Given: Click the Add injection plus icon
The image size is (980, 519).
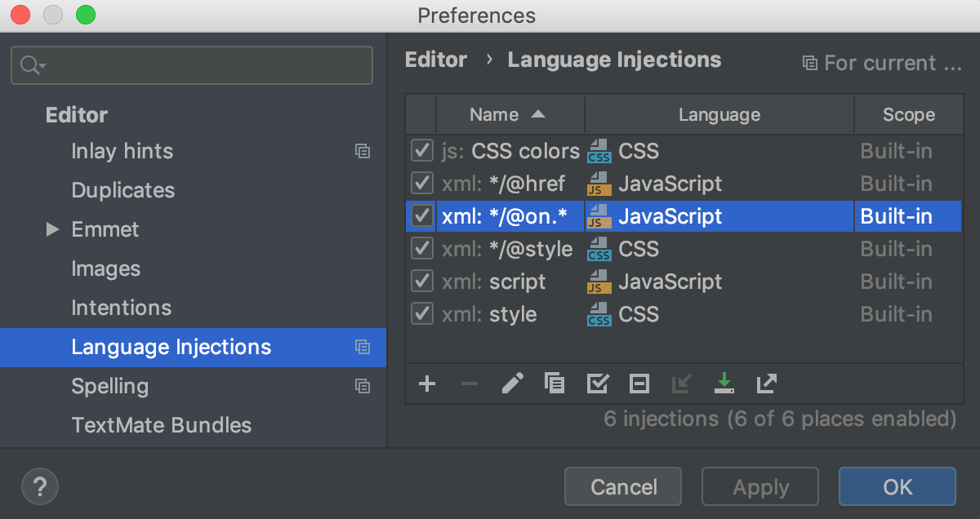Looking at the screenshot, I should coord(427,384).
